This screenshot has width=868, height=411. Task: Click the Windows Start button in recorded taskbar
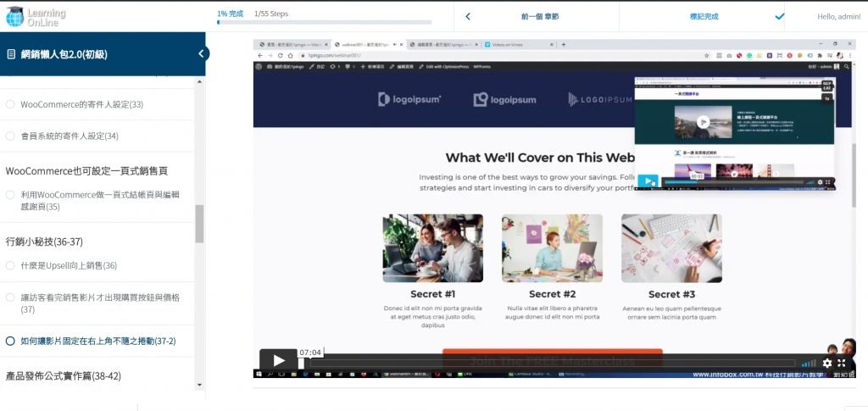[x=259, y=375]
